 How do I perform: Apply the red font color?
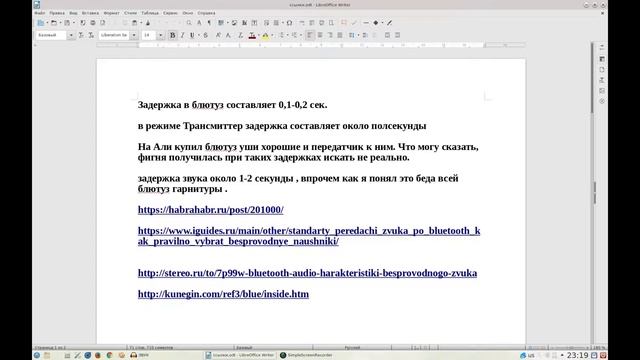pos(252,35)
